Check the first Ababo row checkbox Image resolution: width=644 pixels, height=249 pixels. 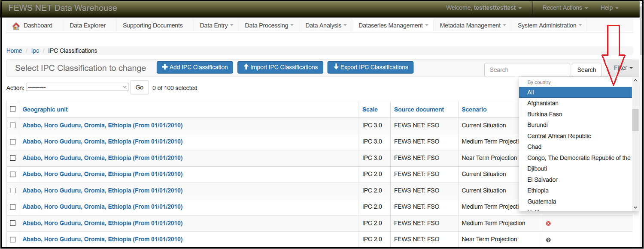tap(13, 125)
